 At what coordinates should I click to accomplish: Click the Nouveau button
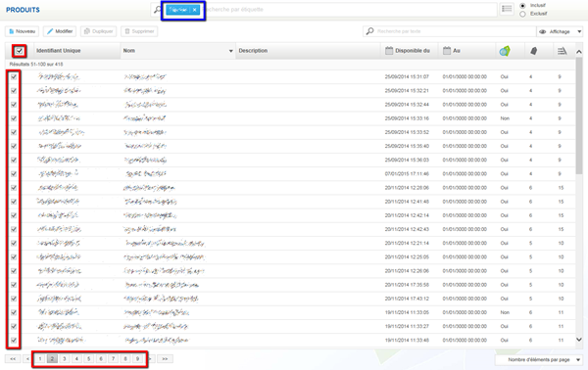tap(22, 31)
